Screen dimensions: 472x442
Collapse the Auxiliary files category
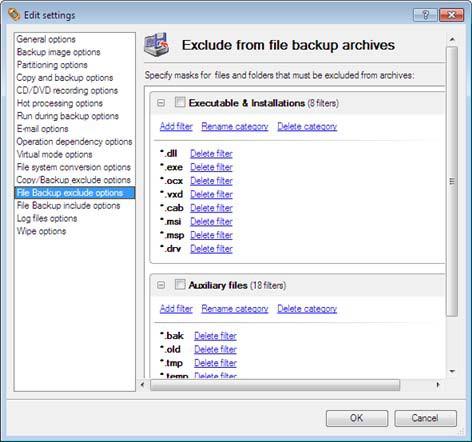161,285
